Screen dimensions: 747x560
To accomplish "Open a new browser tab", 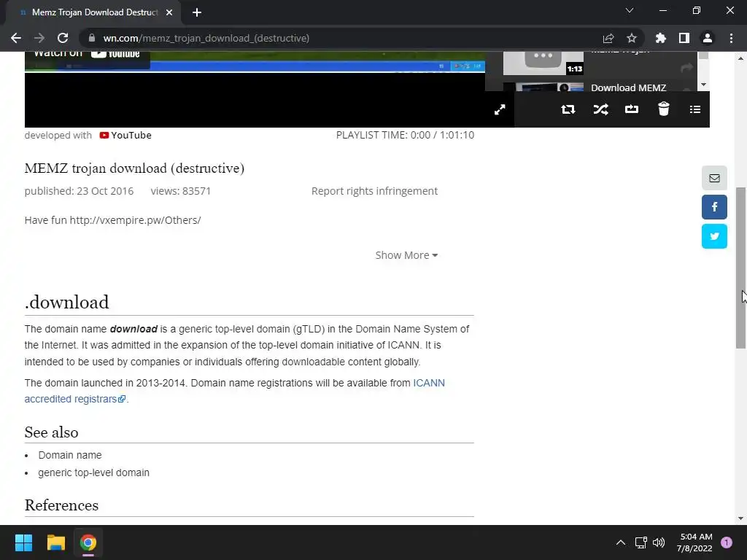I will pos(197,12).
